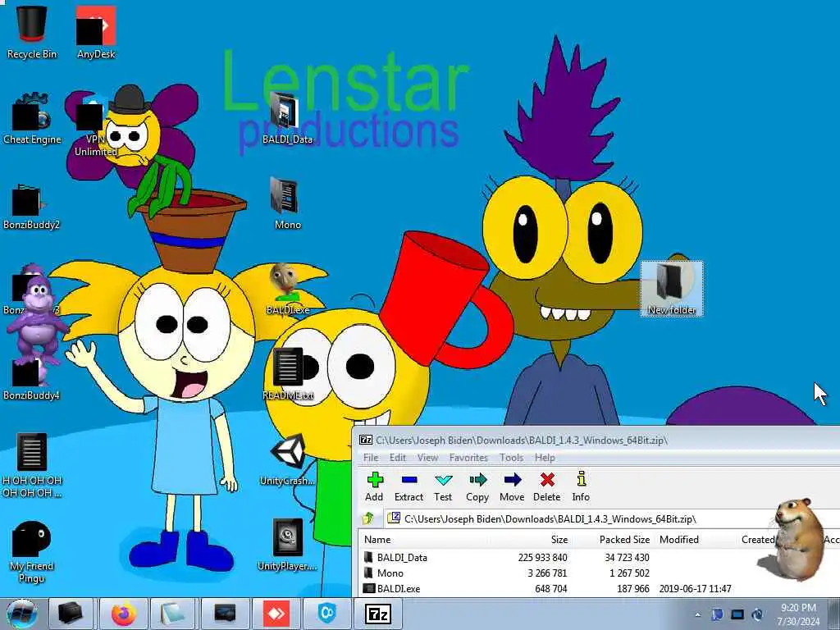Open the Help menu in 7-Zip

coord(545,458)
